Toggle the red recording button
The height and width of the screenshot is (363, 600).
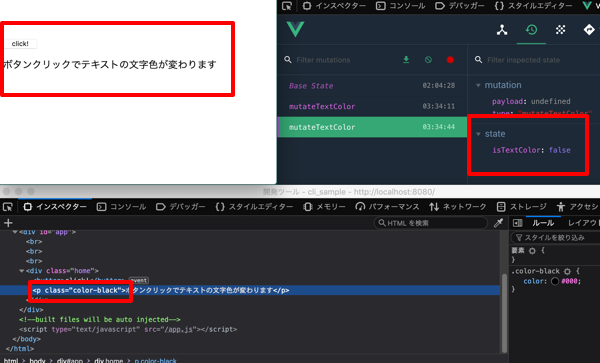click(x=450, y=60)
